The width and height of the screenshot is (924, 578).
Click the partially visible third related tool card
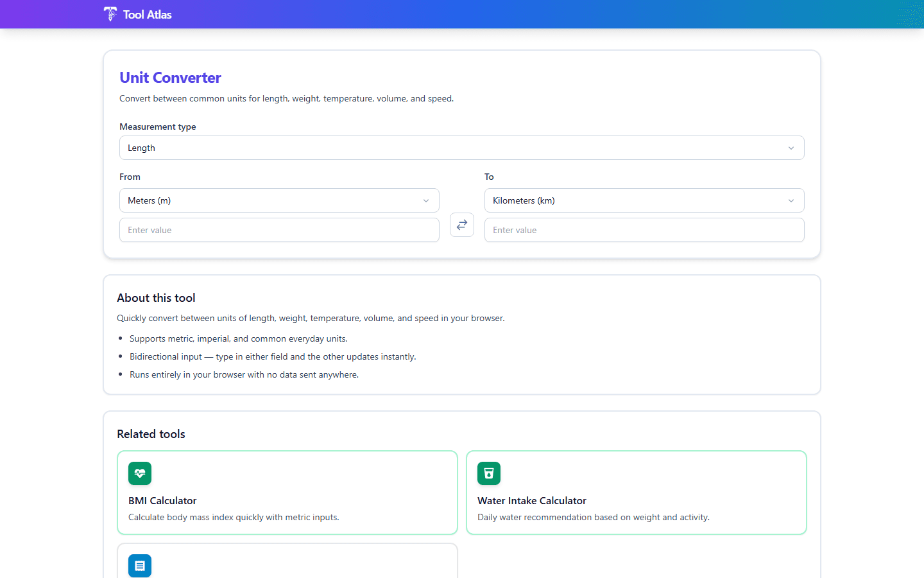coord(287,562)
